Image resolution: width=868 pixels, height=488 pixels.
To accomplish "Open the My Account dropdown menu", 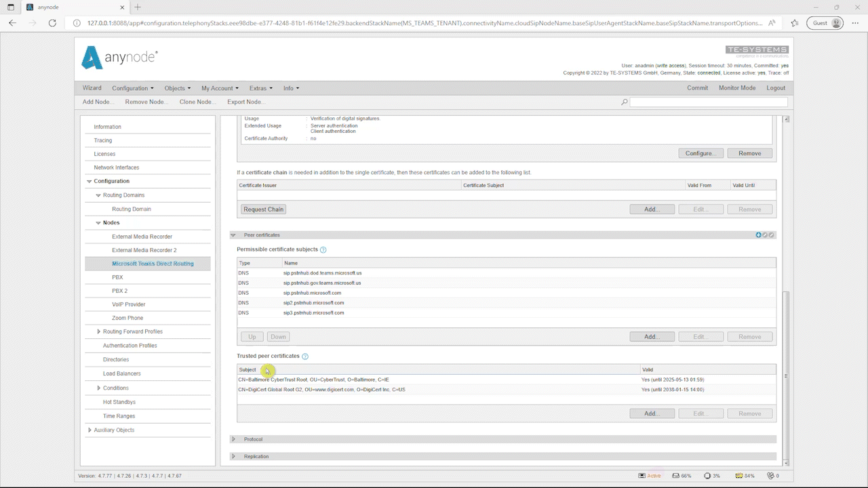I will [x=220, y=88].
